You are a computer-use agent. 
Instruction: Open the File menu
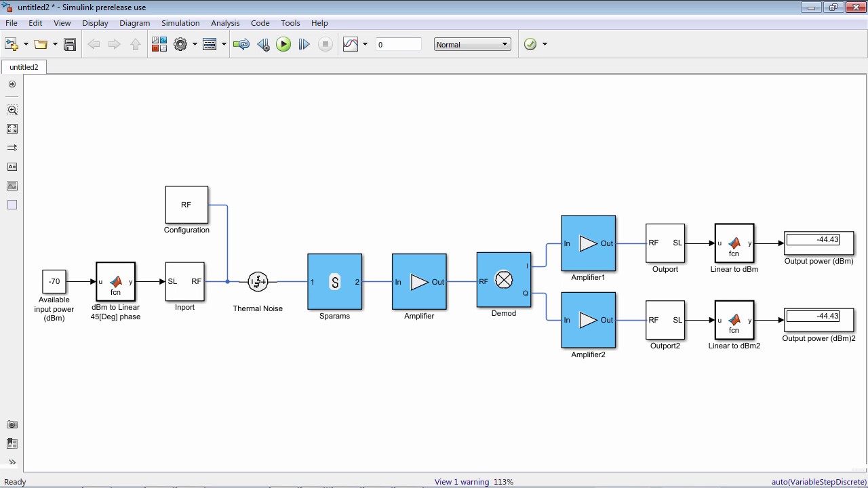point(12,22)
